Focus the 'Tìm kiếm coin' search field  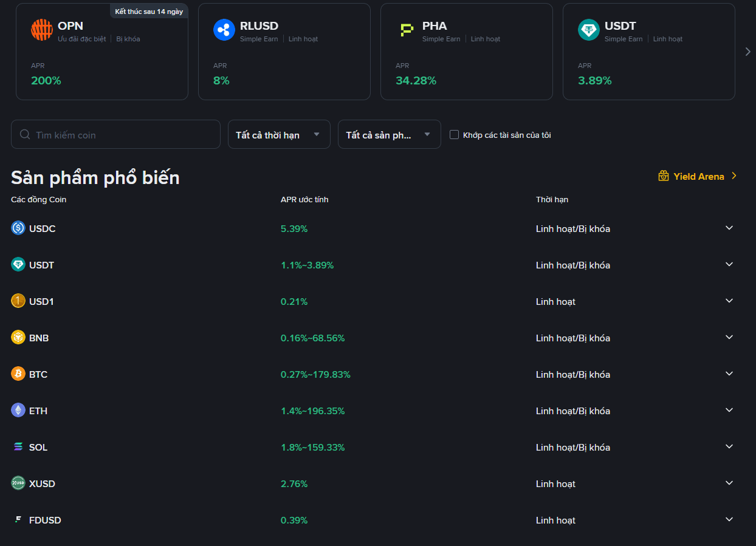click(x=115, y=134)
